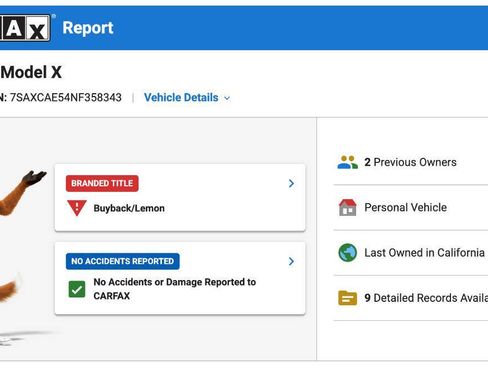The height and width of the screenshot is (366, 488).
Task: Click the chevron next to Vehicle Details
Action: click(x=227, y=98)
